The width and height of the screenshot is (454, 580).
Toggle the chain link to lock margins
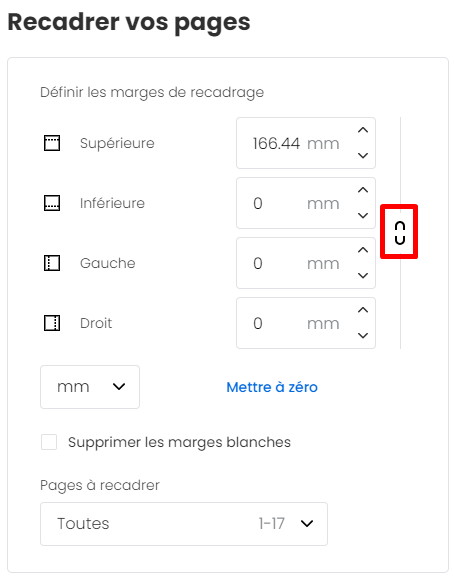(400, 233)
